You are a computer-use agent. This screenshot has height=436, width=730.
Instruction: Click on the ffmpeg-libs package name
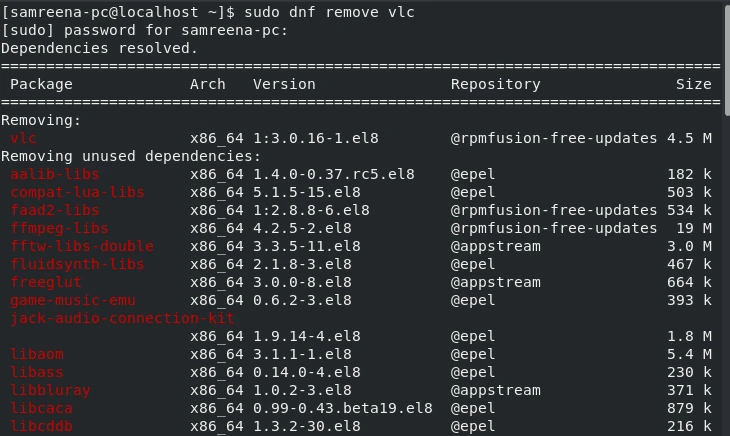point(59,228)
